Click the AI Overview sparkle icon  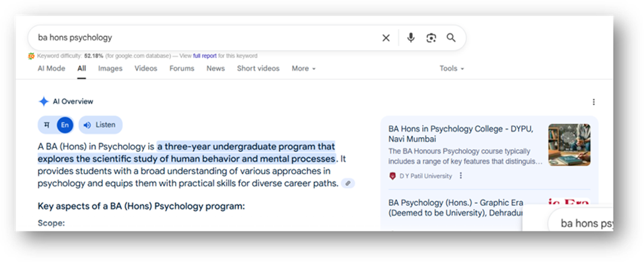click(44, 102)
